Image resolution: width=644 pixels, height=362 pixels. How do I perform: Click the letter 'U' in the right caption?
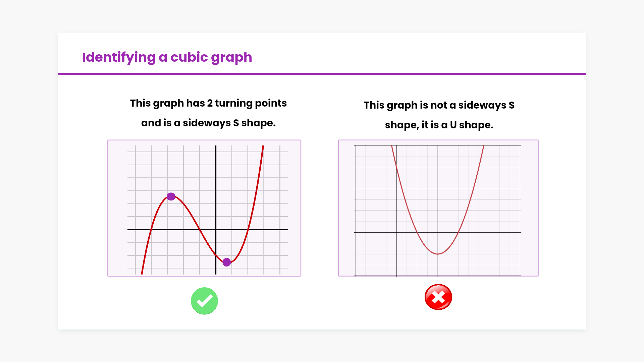[453, 125]
